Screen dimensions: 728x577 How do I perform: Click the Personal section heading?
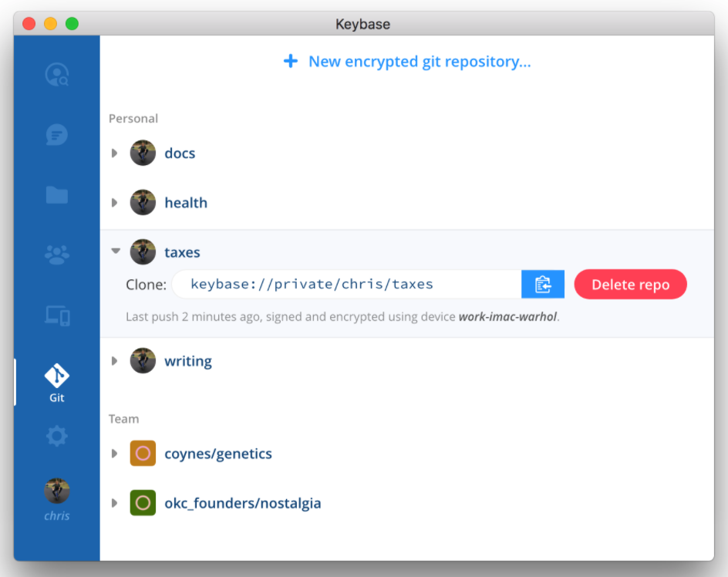click(133, 119)
